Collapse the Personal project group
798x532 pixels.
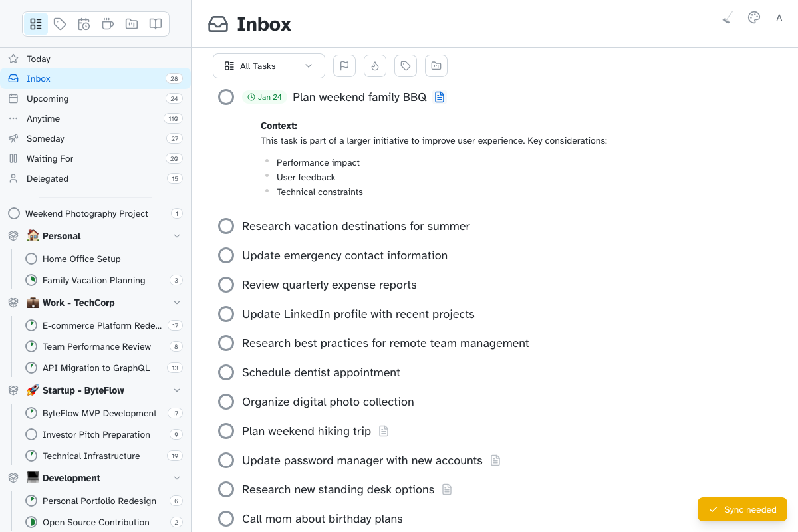[177, 235]
